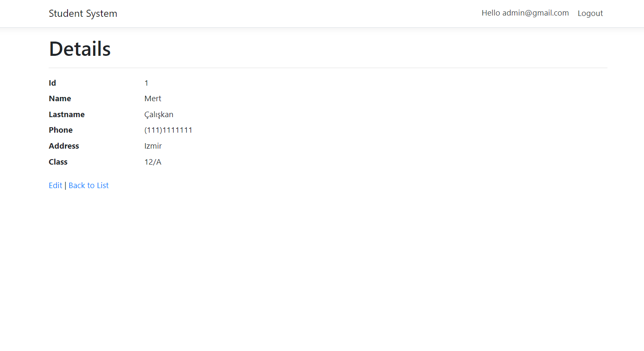Go back via Back to List link
Viewport: 644px width, 351px height.
(89, 185)
